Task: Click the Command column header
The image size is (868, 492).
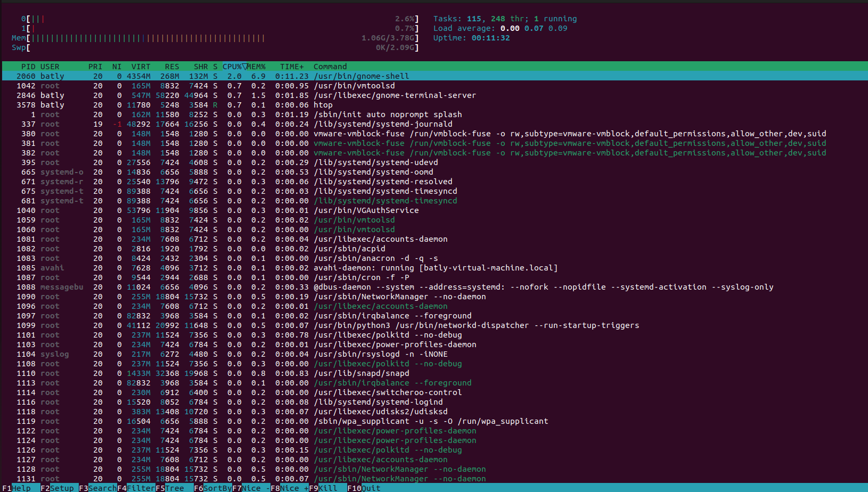Action: (x=330, y=67)
